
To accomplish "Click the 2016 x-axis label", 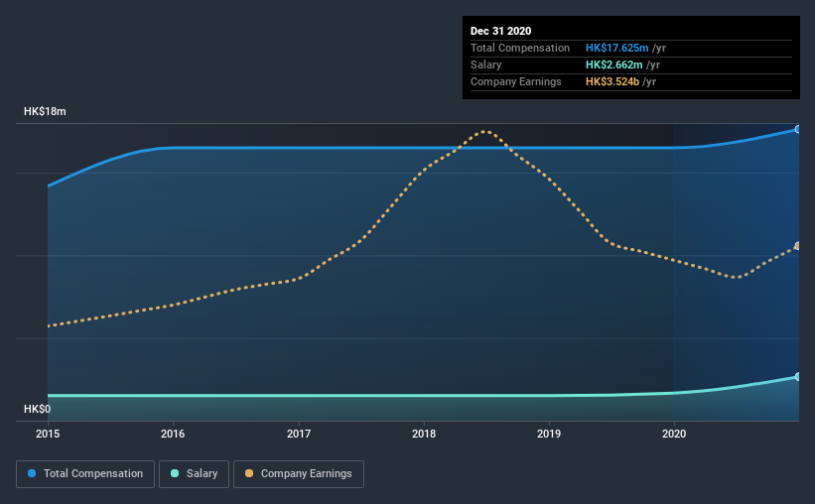I will [173, 434].
